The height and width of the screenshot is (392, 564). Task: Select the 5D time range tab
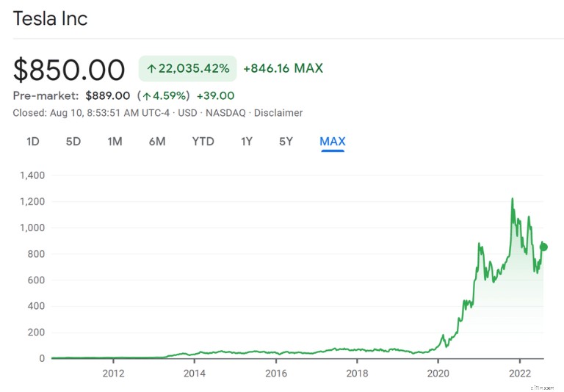tap(73, 142)
